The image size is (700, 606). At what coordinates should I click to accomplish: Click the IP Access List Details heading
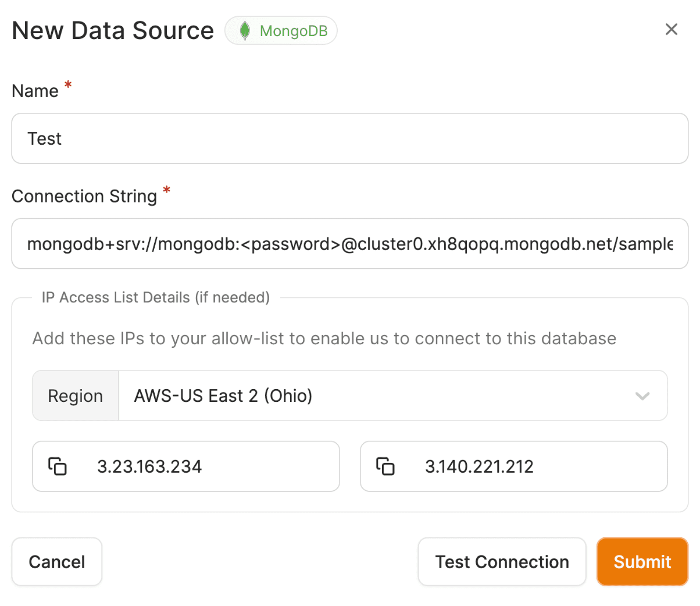156,298
